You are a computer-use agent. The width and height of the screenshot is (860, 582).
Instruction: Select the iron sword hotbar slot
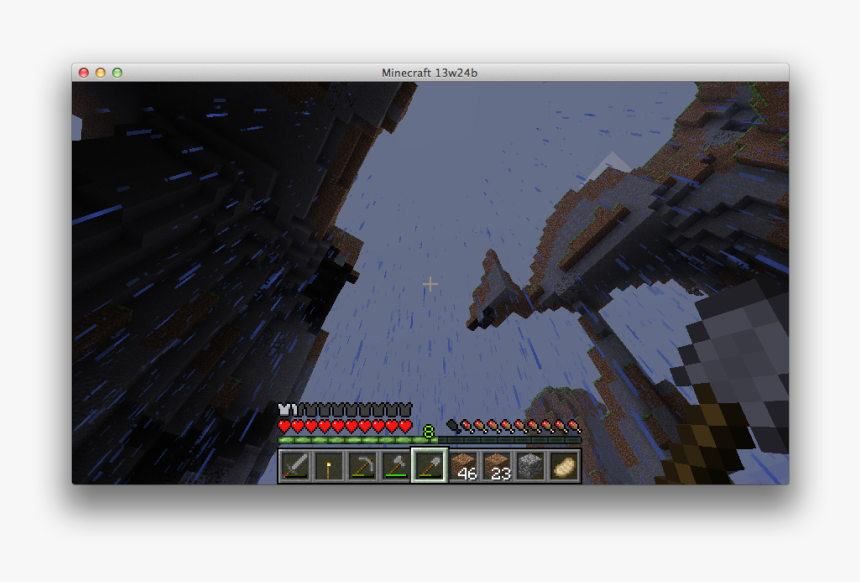click(296, 466)
